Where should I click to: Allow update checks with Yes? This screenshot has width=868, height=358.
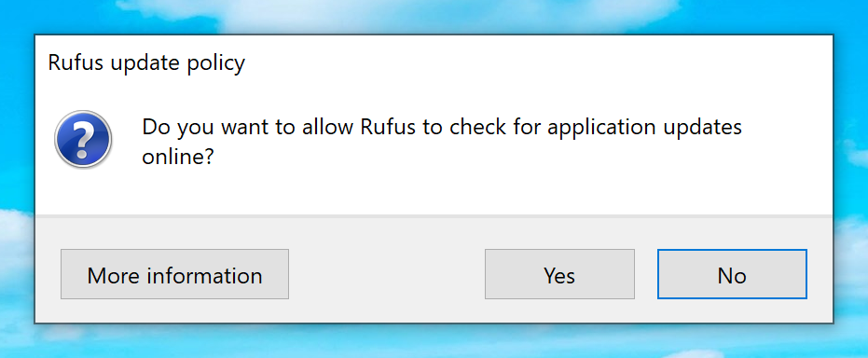pyautogui.click(x=559, y=274)
